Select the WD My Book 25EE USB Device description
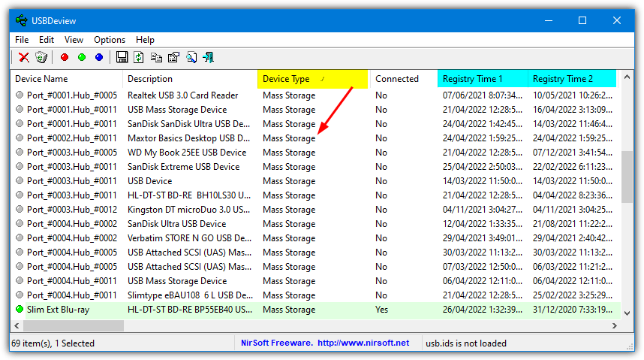This screenshot has width=644, height=360. tap(187, 153)
